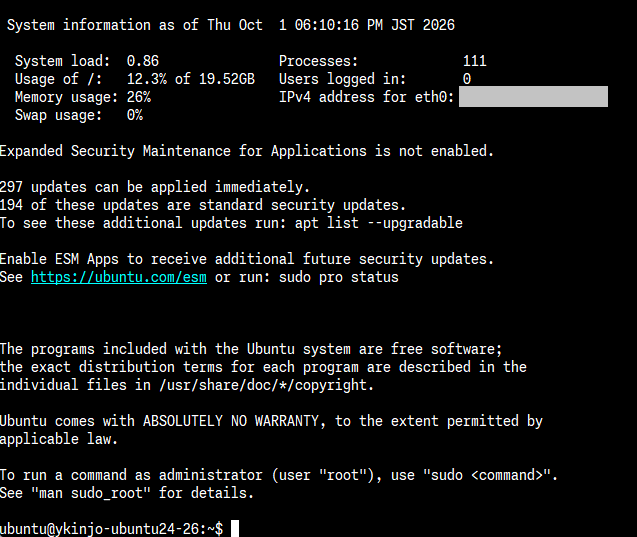Viewport: 637px width, 537px height.
Task: Click the 'Enable ESM Apps' line
Action: 247,259
